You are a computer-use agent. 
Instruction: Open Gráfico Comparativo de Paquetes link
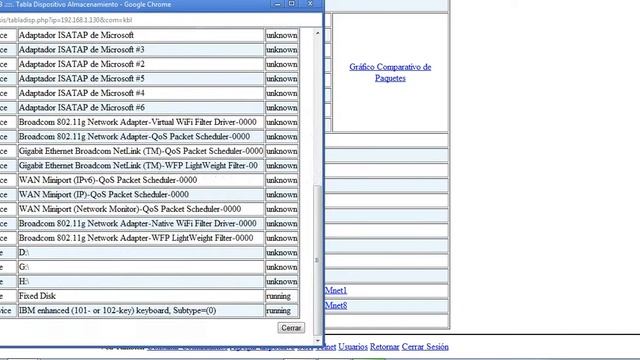tap(390, 72)
